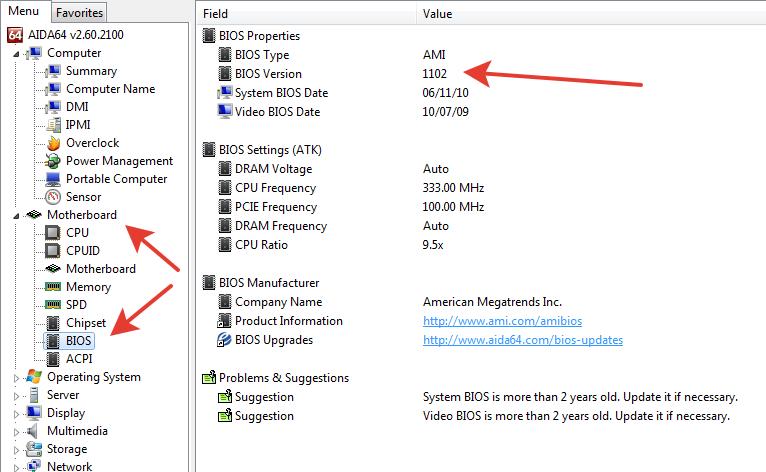
Task: Click the Overclock flame icon
Action: pos(53,143)
